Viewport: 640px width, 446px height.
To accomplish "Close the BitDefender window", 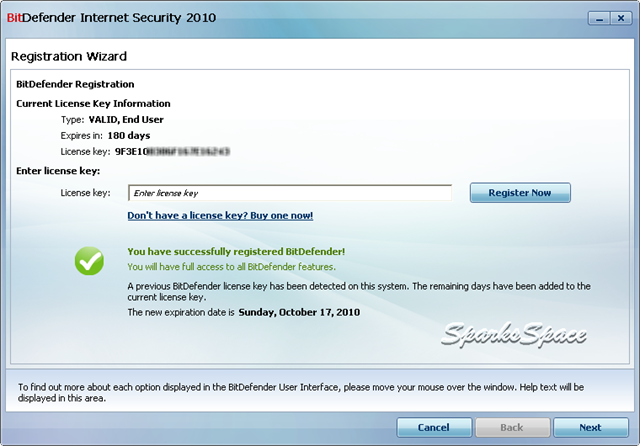I will [x=621, y=18].
